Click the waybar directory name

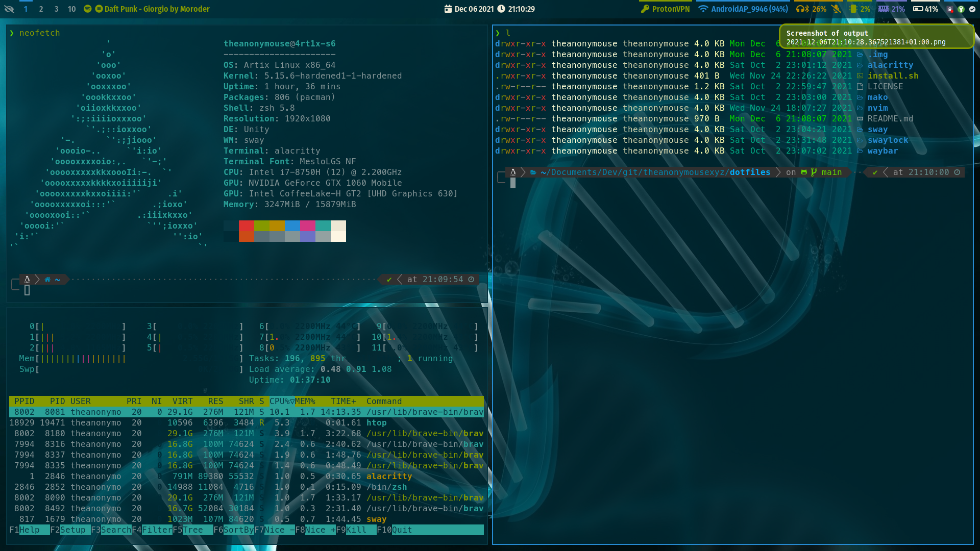[x=883, y=151]
